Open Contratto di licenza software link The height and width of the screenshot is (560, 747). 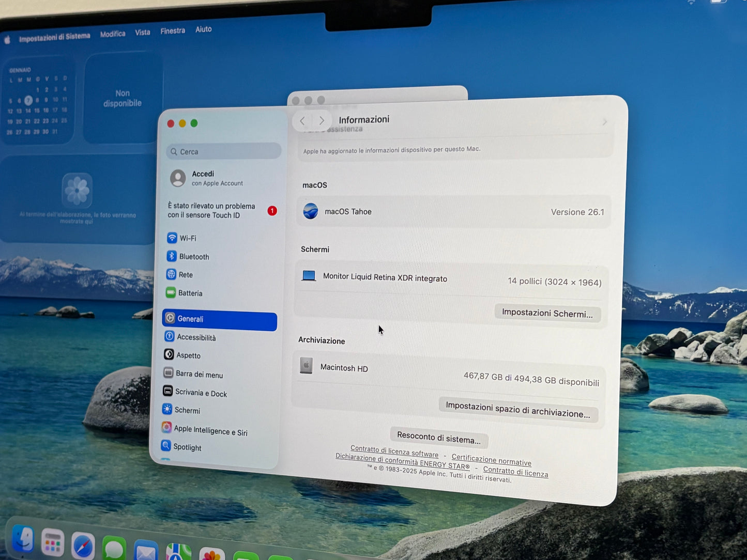[394, 451]
